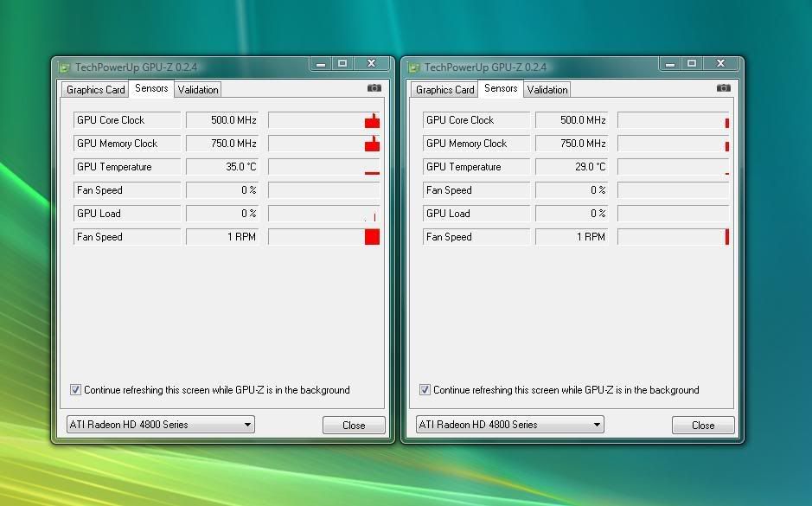This screenshot has width=812, height=506.
Task: Uncheck background refresh checkbox in left window
Action: tap(75, 390)
